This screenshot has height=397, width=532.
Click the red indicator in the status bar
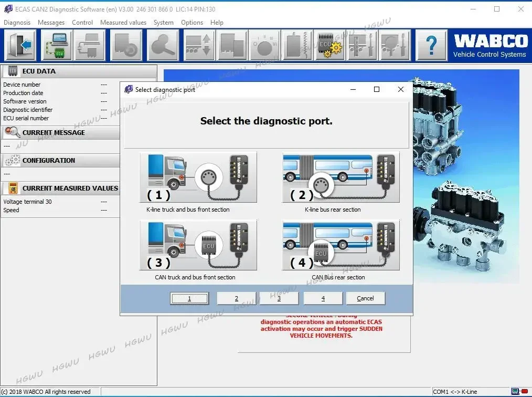pos(525,392)
